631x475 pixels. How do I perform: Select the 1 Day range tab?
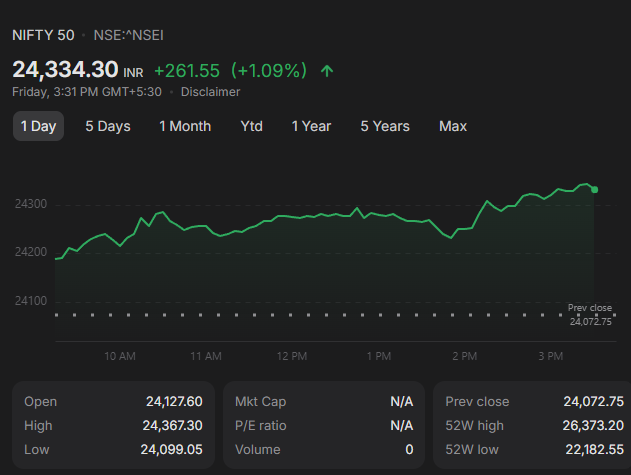coord(39,126)
